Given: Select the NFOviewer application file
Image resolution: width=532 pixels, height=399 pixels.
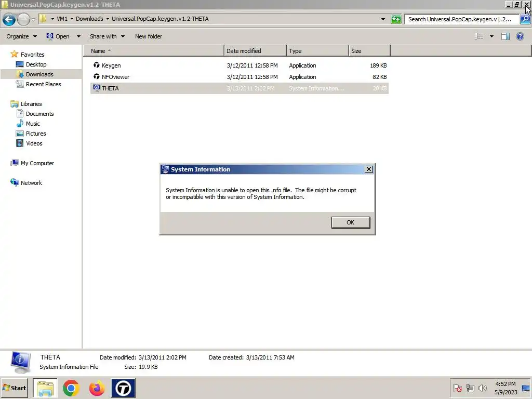Looking at the screenshot, I should click(240, 77).
